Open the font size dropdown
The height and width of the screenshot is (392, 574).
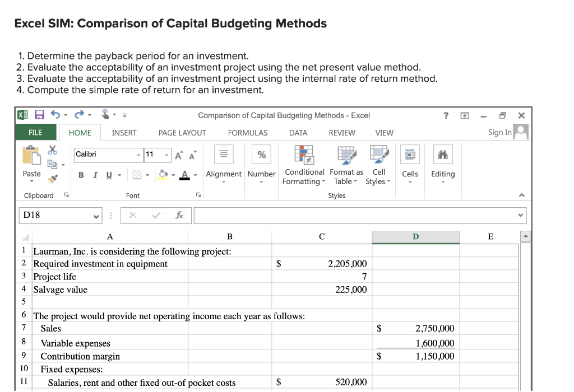(166, 155)
